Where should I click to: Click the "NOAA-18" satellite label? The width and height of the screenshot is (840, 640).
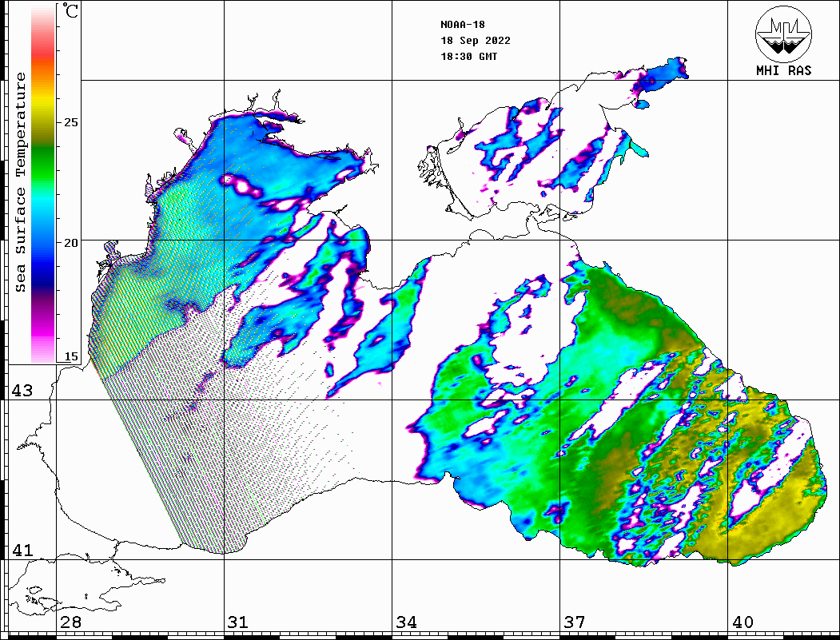coord(463,25)
